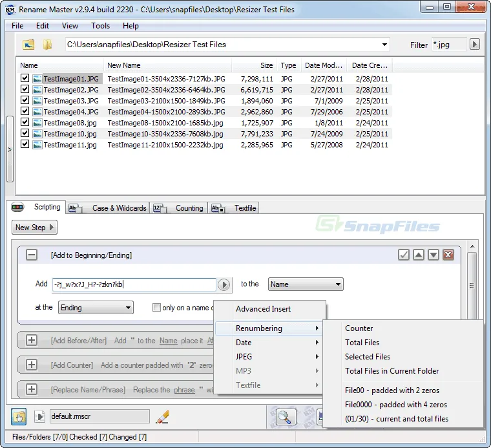491x448 pixels.
Task: Click the Add text input field
Action: pyautogui.click(x=134, y=285)
